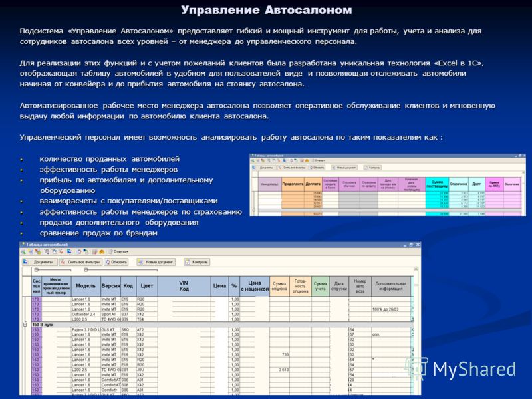Viewport: 532px width, 399px height.
Task: Toggle row group expander in upper-right table
Action: (254, 210)
